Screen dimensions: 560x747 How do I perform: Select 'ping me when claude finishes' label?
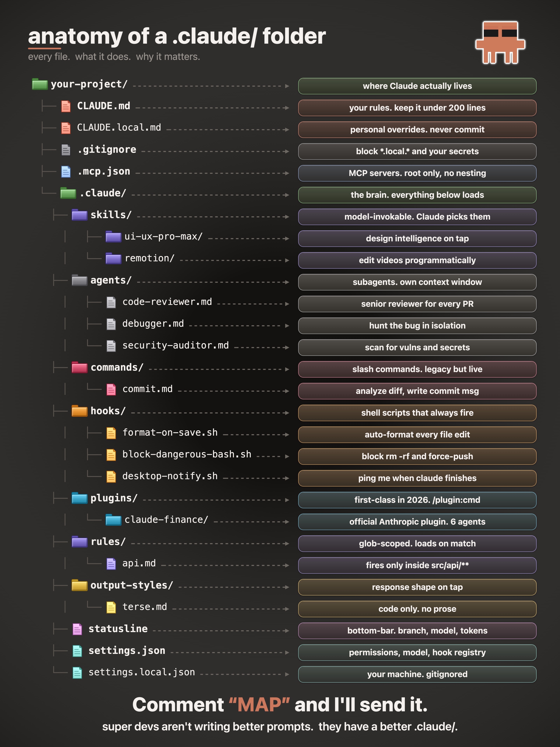tap(417, 478)
